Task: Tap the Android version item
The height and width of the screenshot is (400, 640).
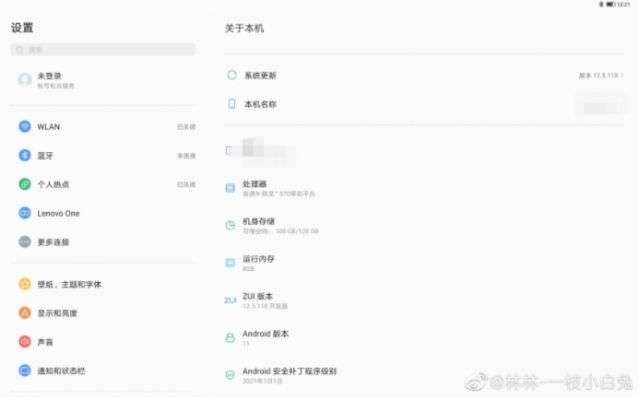Action: click(425, 338)
